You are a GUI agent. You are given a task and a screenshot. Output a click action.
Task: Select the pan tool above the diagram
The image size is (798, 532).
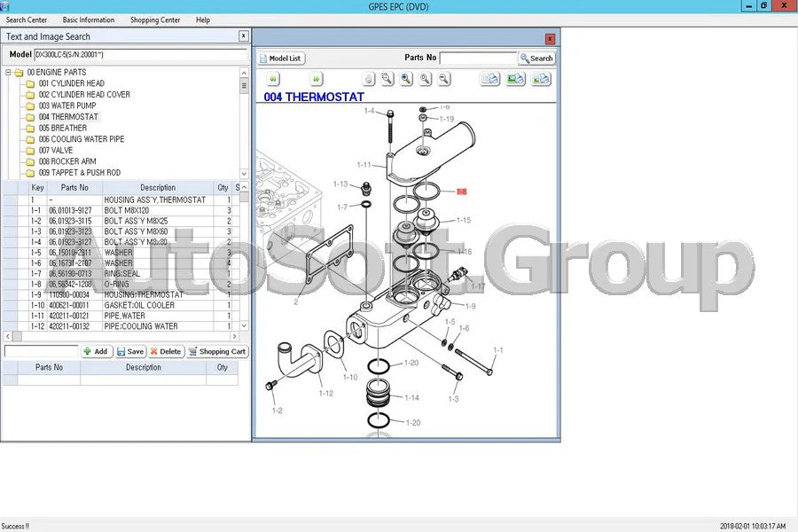pos(368,79)
